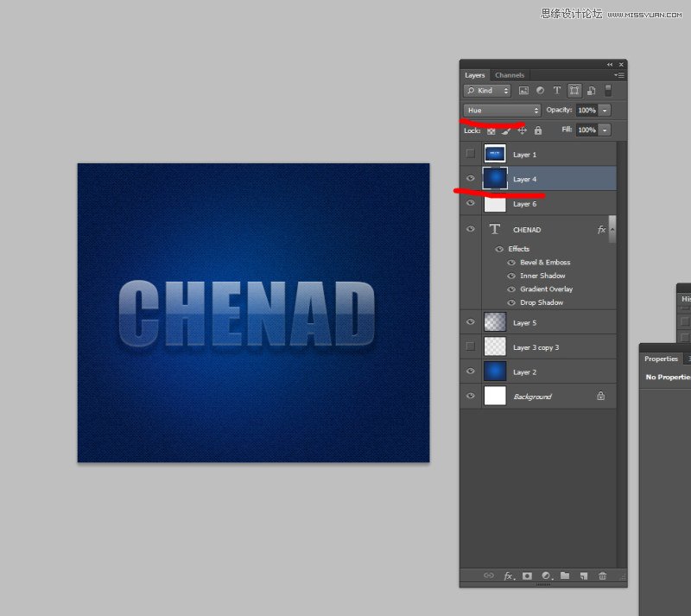This screenshot has height=616, width=691.
Task: Click the lock icon on Background layer
Action: (600, 396)
